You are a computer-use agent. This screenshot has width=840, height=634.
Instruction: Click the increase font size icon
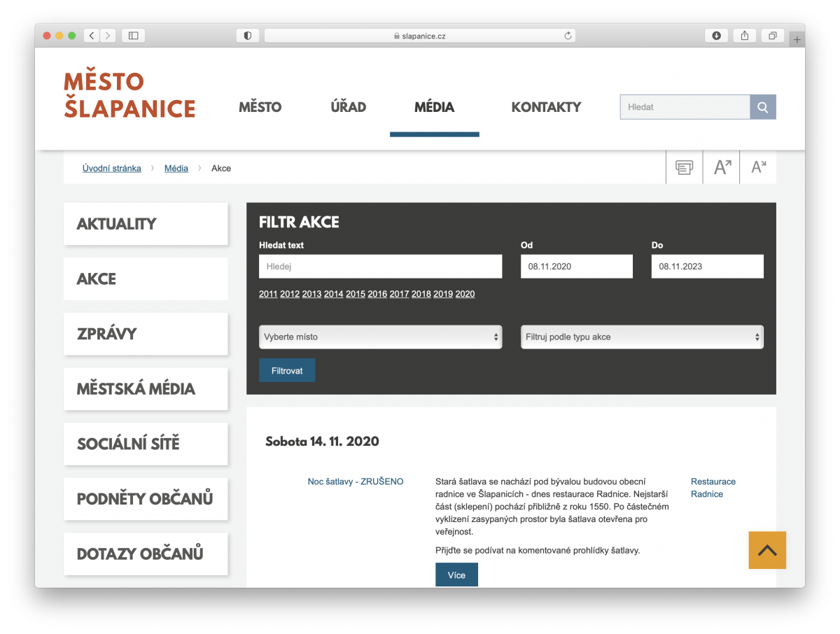722,167
